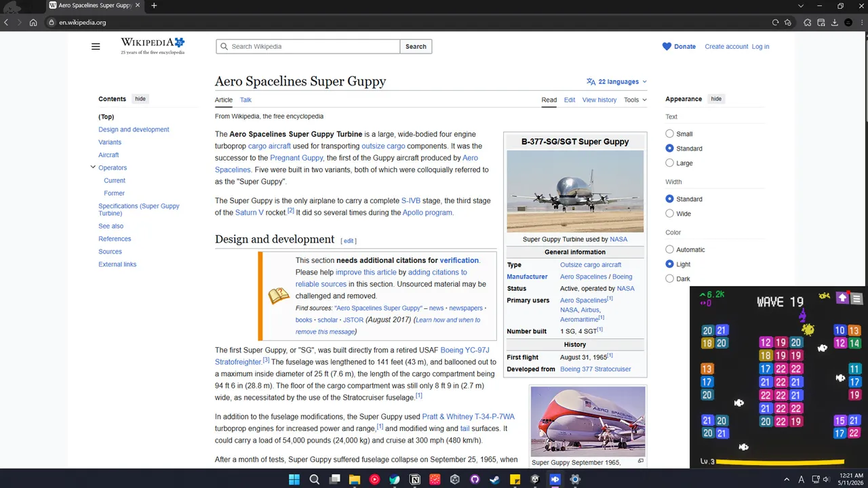This screenshot has height=488, width=868.
Task: Enlarge the Super Guppy September 1965 thumbnail
Action: [640, 461]
